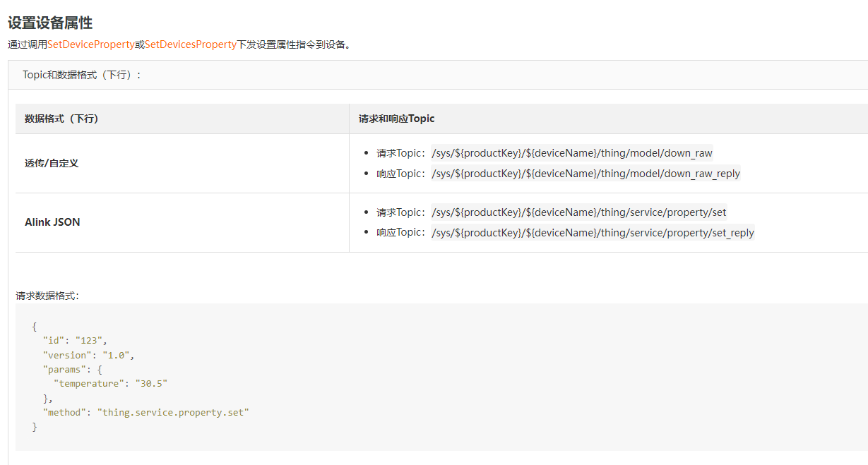Click the "version": "1.0" line in JSON
The width and height of the screenshot is (868, 465).
click(x=88, y=355)
